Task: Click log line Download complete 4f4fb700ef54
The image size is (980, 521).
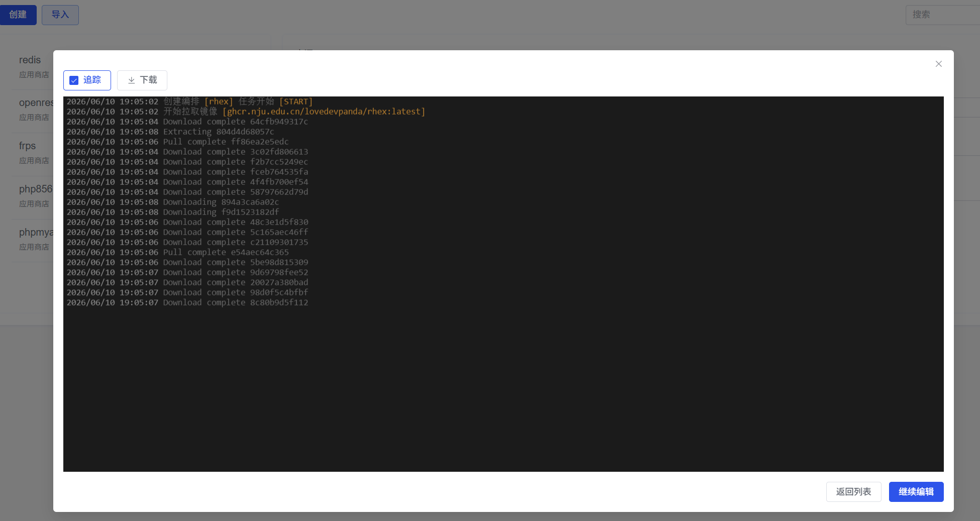Action: tap(187, 182)
